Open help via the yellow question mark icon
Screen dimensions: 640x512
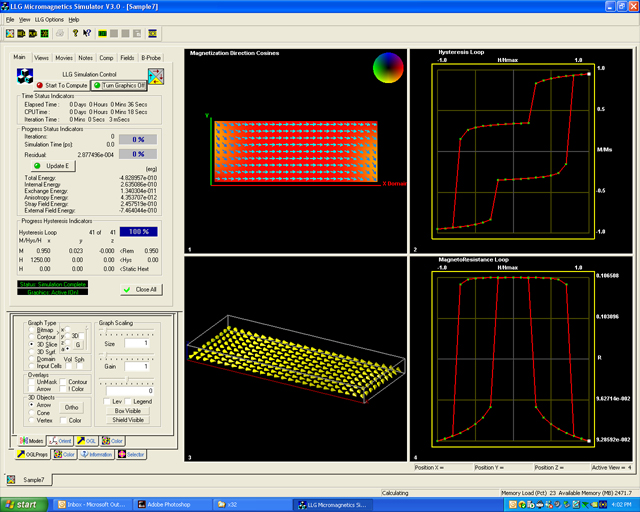click(x=75, y=33)
